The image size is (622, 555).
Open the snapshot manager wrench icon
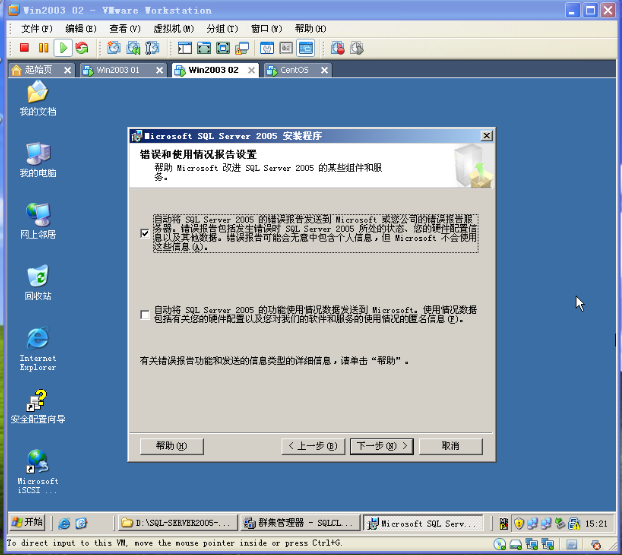coord(152,48)
